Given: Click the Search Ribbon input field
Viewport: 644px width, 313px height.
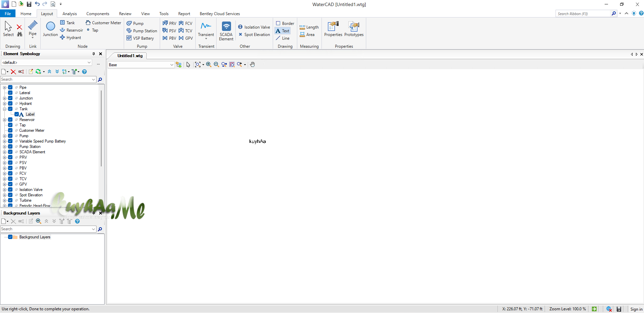Looking at the screenshot, I should (583, 14).
